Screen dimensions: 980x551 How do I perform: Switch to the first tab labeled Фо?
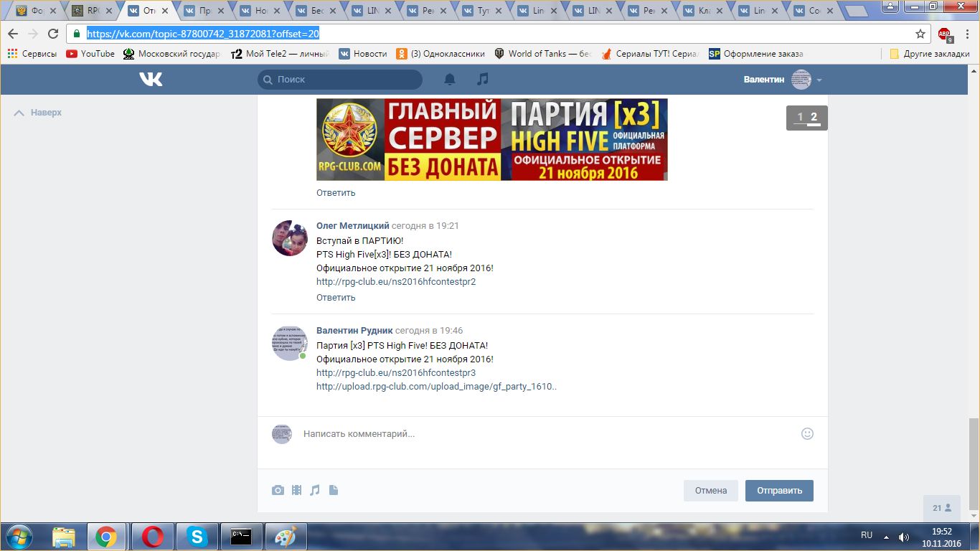pos(37,11)
